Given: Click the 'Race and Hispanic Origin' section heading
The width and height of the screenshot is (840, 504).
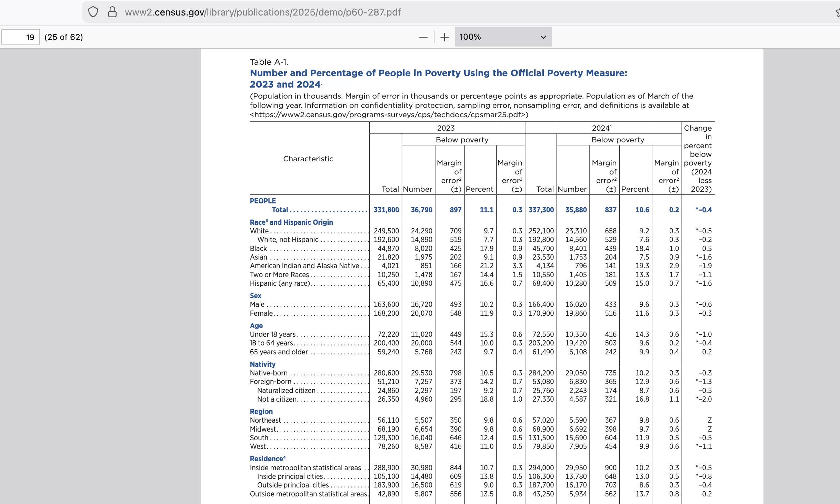Looking at the screenshot, I should pos(291,222).
